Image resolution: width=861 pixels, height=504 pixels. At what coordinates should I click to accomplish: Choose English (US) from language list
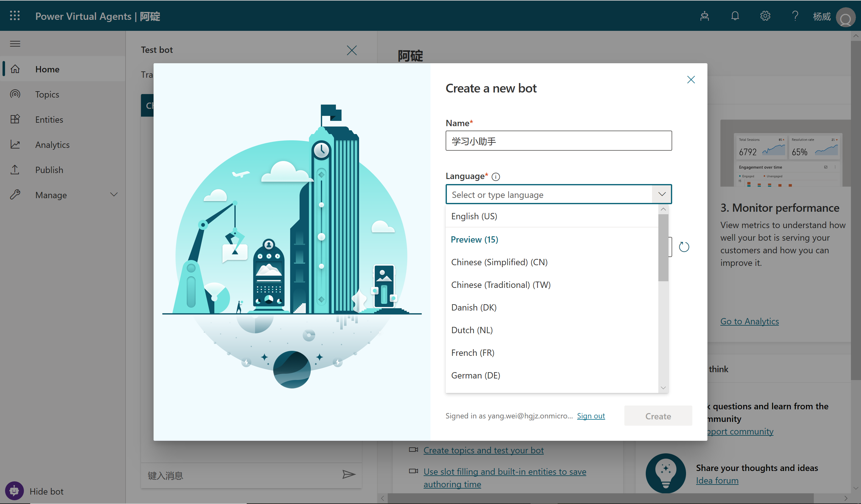474,216
